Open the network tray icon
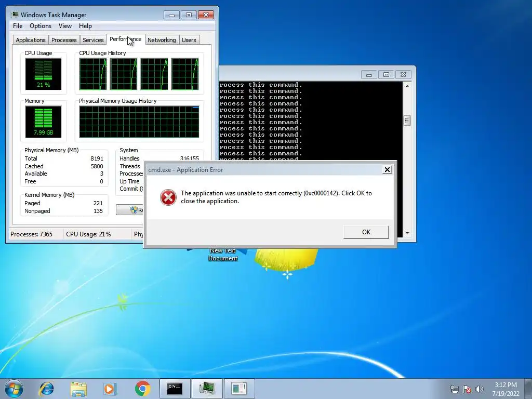This screenshot has height=399, width=532. click(454, 389)
